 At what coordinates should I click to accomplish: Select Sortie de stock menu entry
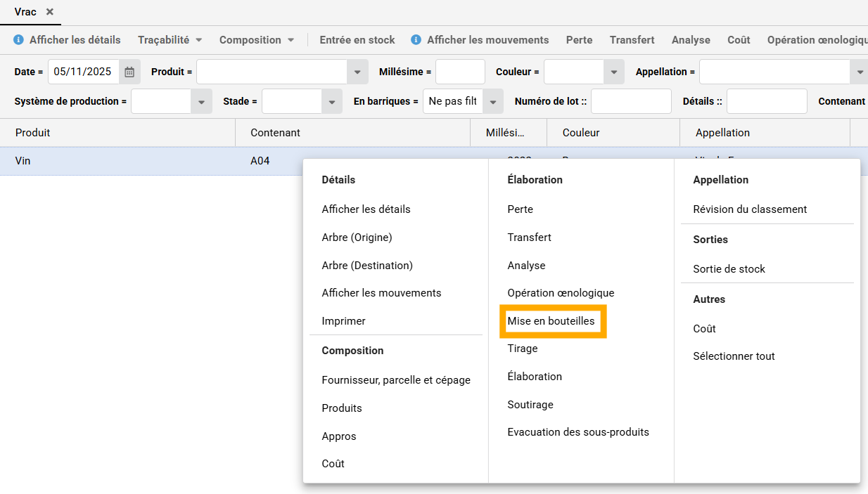(729, 269)
